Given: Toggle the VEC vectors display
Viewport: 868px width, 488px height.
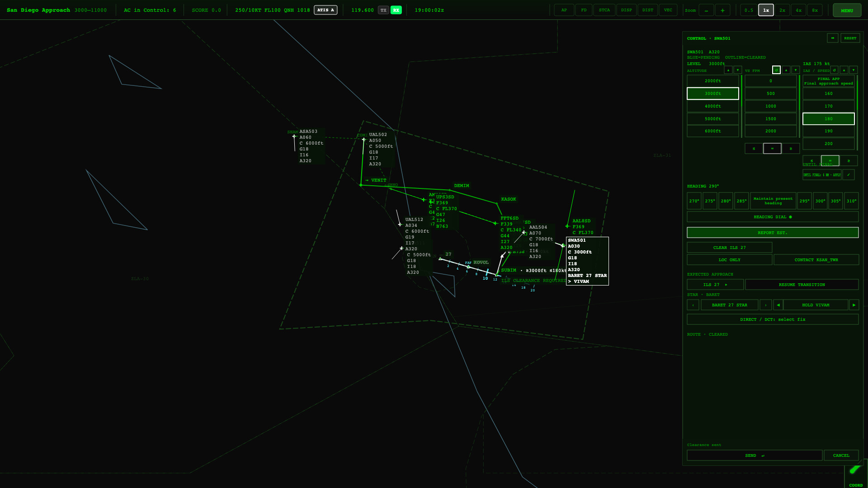Looking at the screenshot, I should [x=668, y=10].
